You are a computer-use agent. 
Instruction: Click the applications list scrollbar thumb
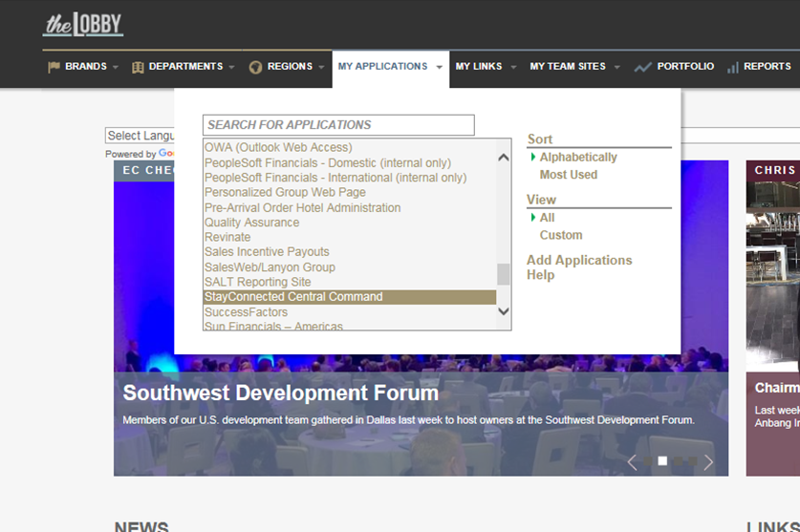pos(503,274)
